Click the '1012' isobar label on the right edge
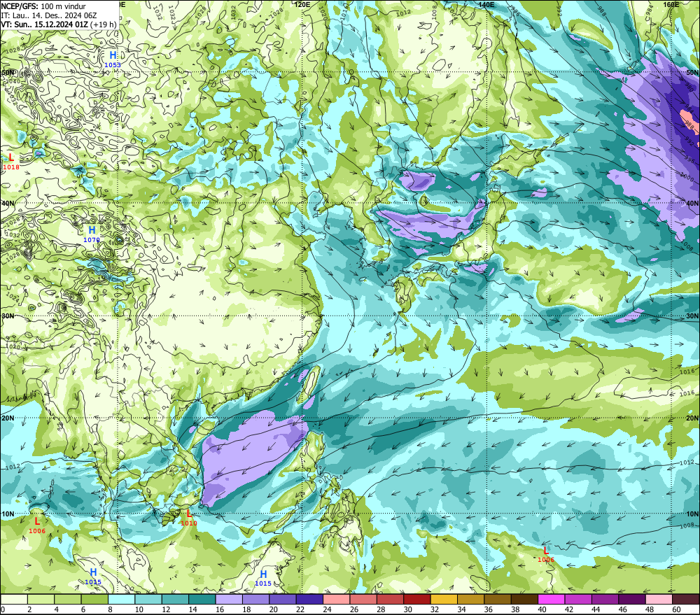This screenshot has height=615, width=700. (687, 462)
